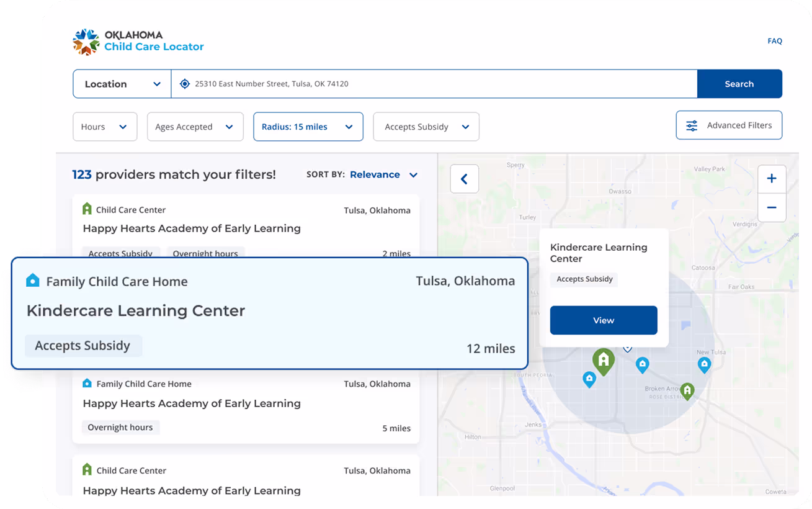Open the Advanced Filters sliders icon

pos(692,125)
